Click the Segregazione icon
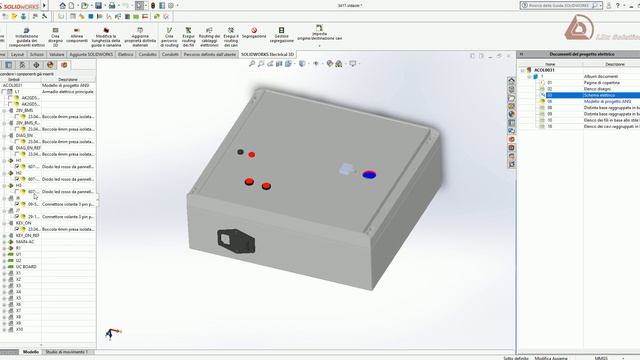The height and width of the screenshot is (360, 640). coord(254,30)
